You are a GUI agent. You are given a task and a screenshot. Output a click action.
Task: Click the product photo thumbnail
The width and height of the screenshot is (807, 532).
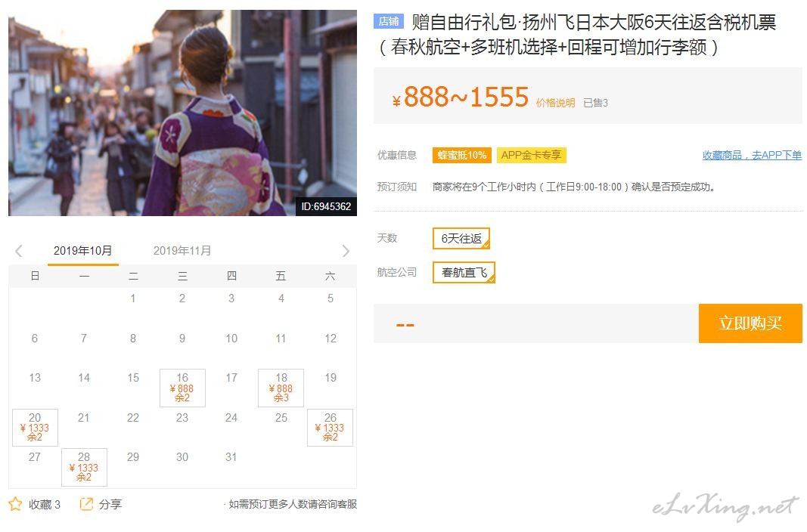(x=183, y=113)
